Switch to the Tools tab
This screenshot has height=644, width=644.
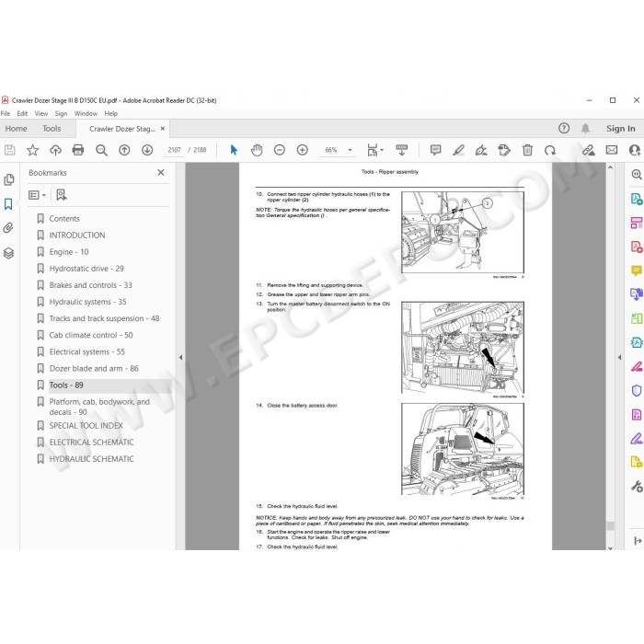(52, 129)
